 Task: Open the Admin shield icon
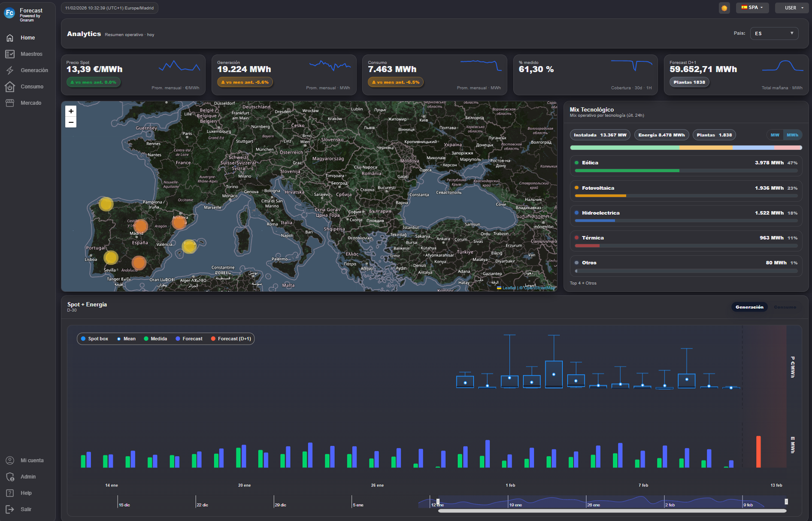(x=10, y=477)
